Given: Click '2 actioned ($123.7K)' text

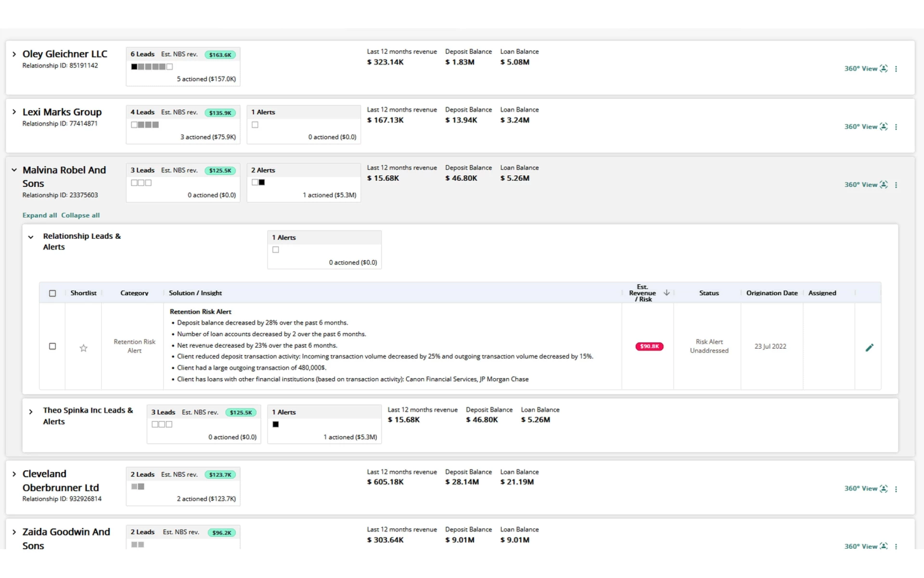Looking at the screenshot, I should [206, 499].
